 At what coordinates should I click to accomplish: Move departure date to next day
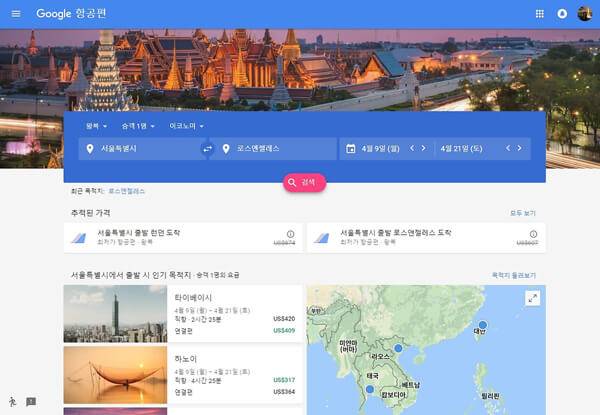[424, 148]
